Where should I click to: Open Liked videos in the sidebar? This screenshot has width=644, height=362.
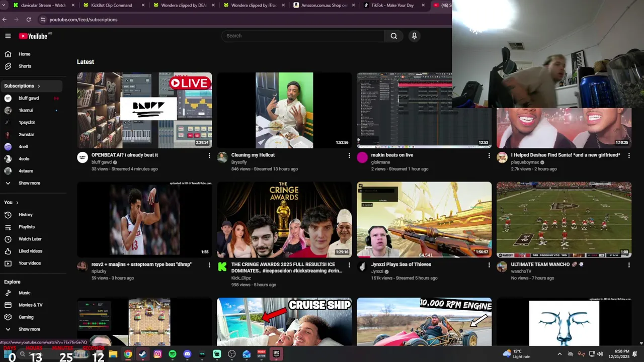[31, 251]
